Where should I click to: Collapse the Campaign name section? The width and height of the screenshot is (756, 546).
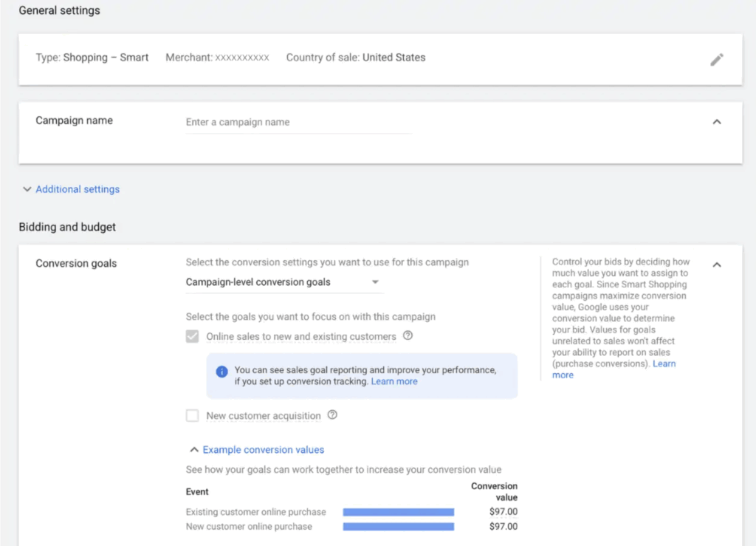coord(716,122)
